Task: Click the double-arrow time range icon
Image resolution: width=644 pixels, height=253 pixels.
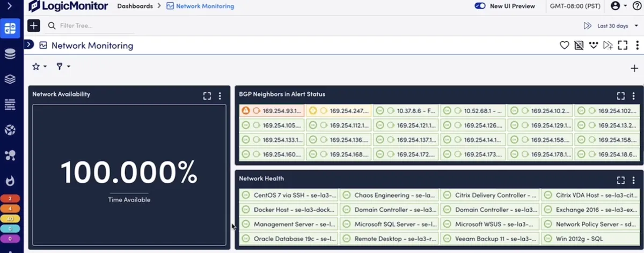Action: 587,26
